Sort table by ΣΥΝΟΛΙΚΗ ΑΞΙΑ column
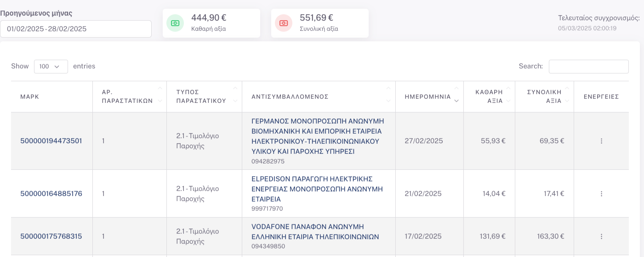The width and height of the screenshot is (644, 257). [544, 97]
